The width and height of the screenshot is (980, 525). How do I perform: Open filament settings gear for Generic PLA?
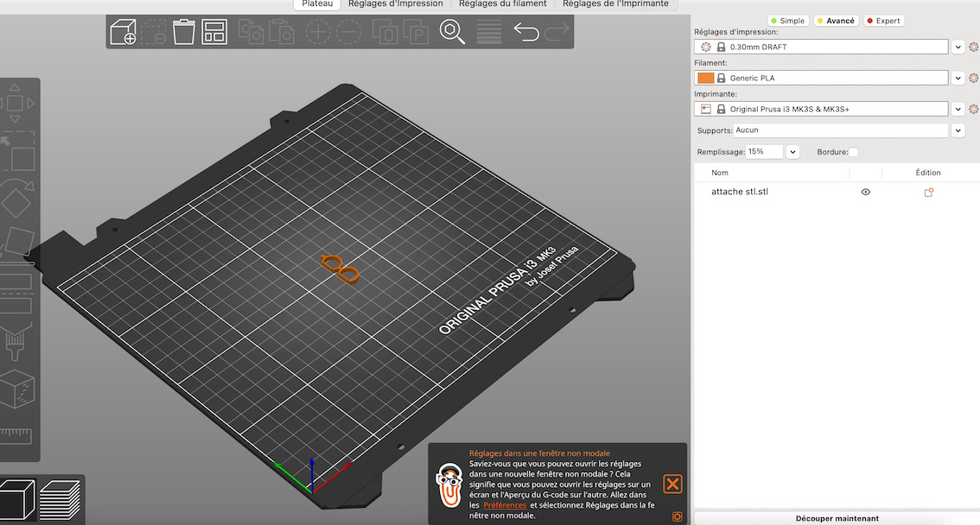click(x=973, y=78)
